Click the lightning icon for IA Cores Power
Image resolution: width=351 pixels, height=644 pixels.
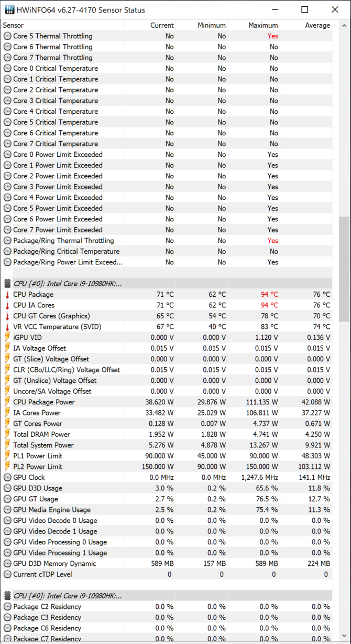tap(7, 413)
